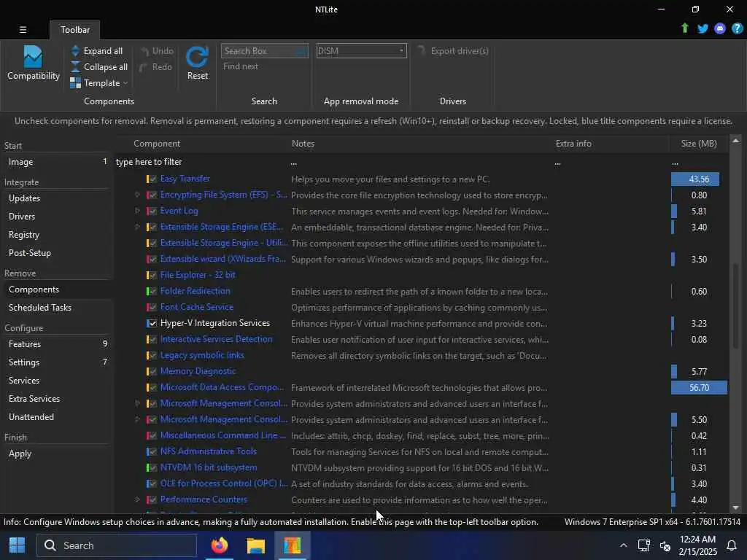Uncheck the Font Cache Service component
The image size is (747, 560).
click(x=152, y=307)
